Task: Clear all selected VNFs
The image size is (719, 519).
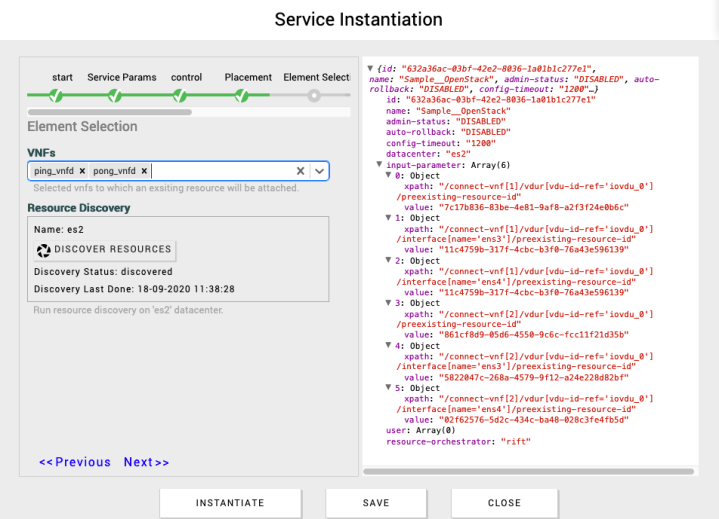Action: point(299,171)
